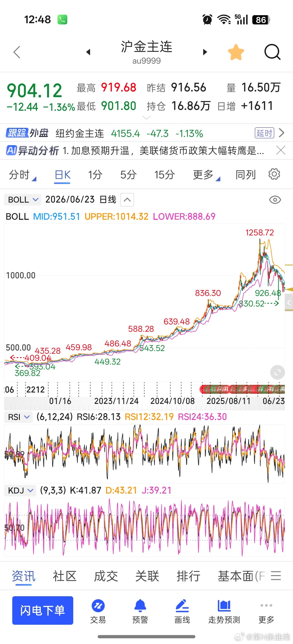Screen dimensions: 293x644
Task: Tap the 持仓 16.86万 value
Action: click(x=191, y=106)
